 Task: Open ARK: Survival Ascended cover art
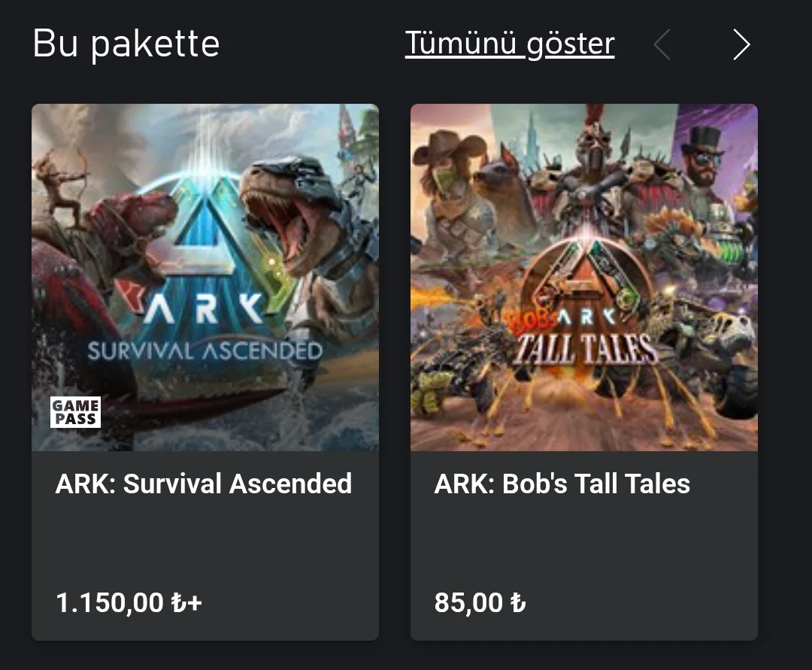[205, 226]
